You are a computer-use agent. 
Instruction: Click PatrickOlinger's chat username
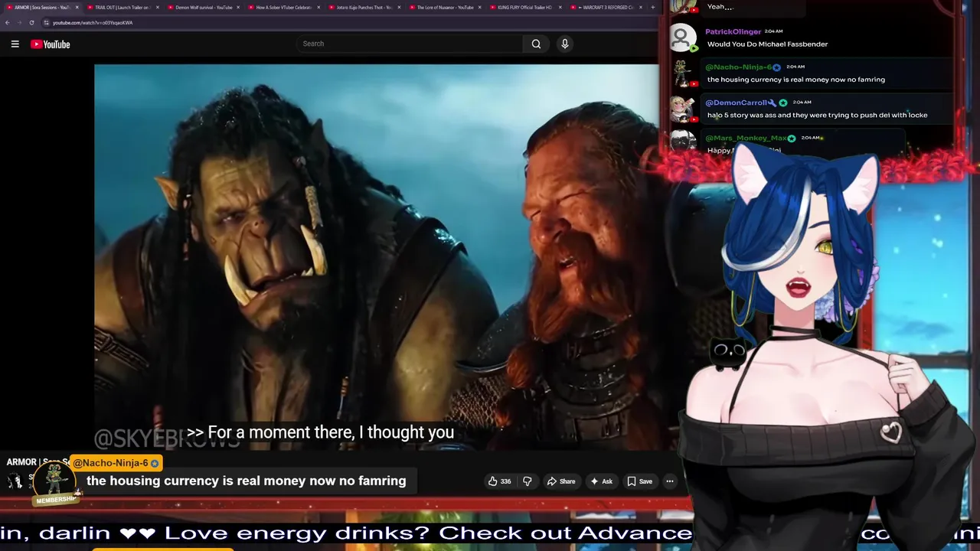coord(733,31)
